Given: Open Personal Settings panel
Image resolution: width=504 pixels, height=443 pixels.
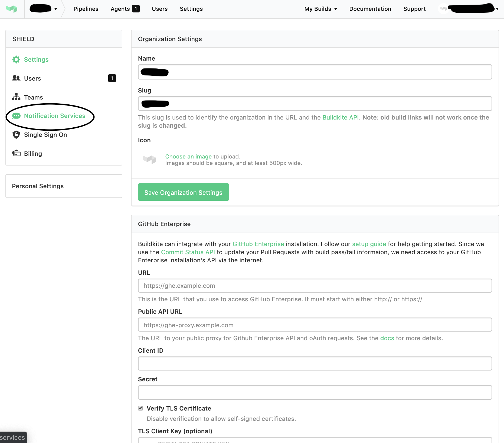Looking at the screenshot, I should 64,186.
